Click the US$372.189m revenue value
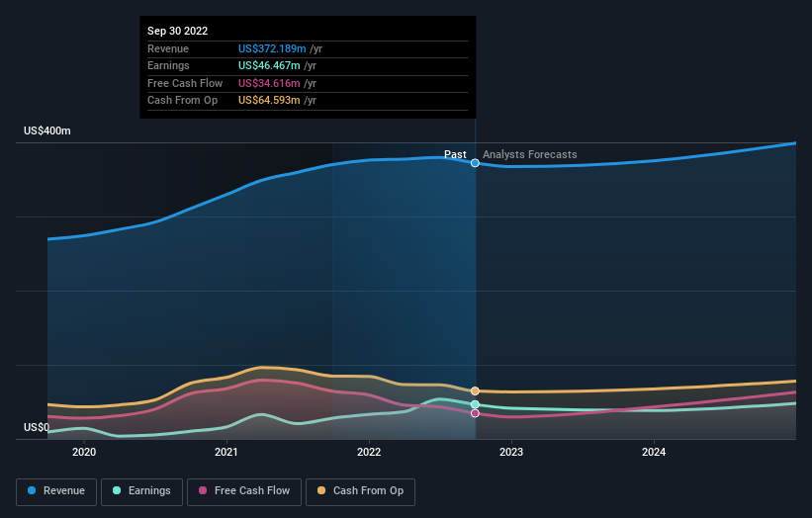This screenshot has height=518, width=812. tap(272, 48)
